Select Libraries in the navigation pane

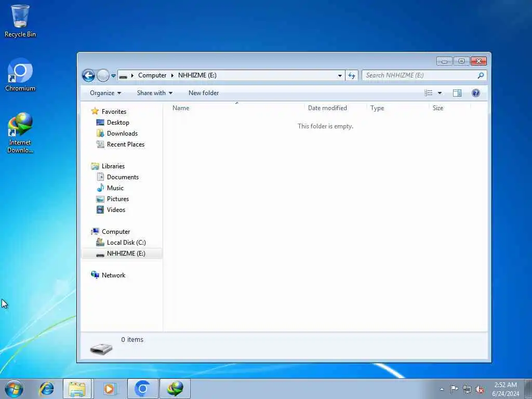pyautogui.click(x=113, y=166)
